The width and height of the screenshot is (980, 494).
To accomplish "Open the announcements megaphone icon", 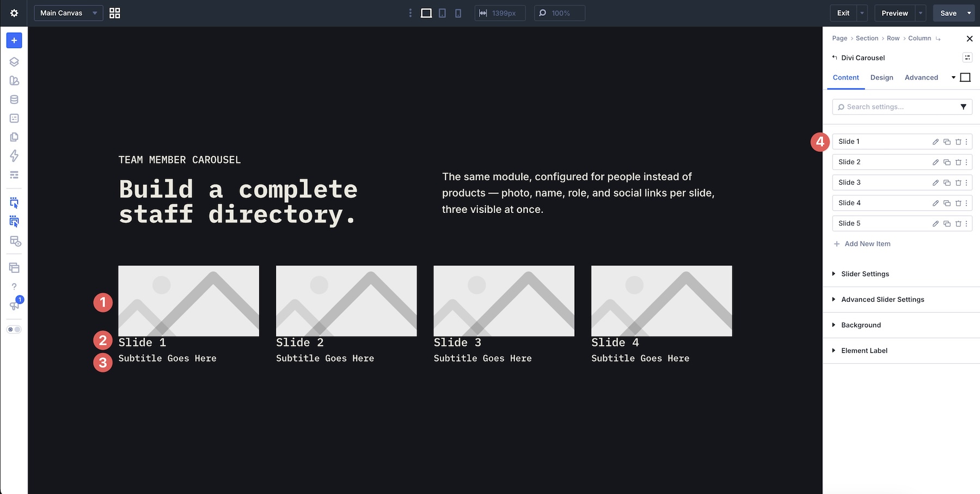I will coord(14,306).
